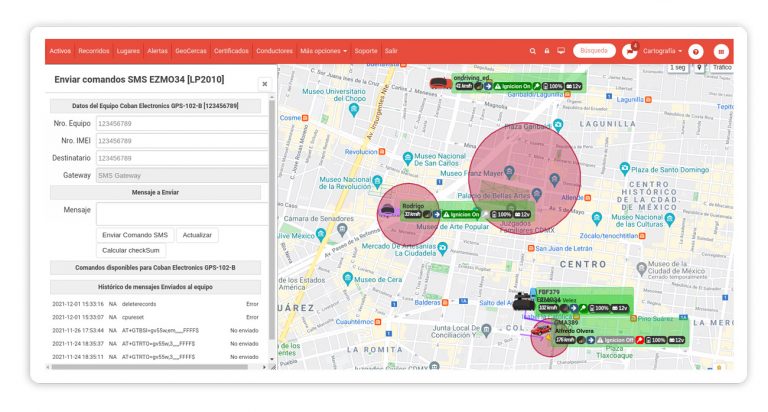Open the GeoCercas menu item
This screenshot has width=768, height=412.
(191, 51)
